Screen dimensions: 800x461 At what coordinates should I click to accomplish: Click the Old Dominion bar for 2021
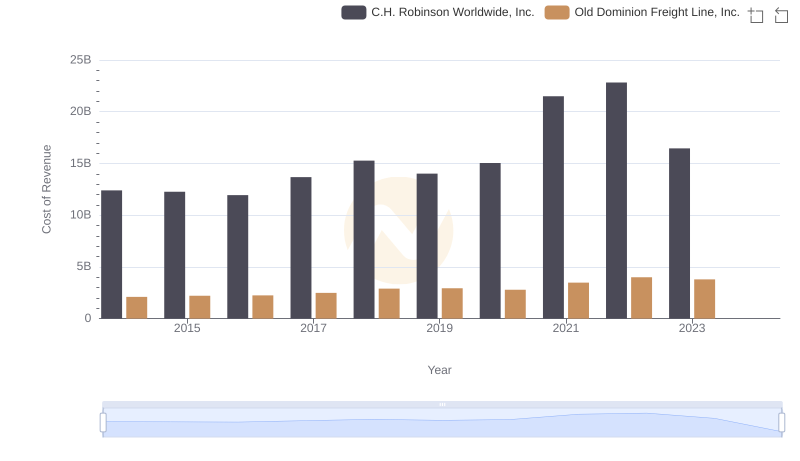pos(578,301)
